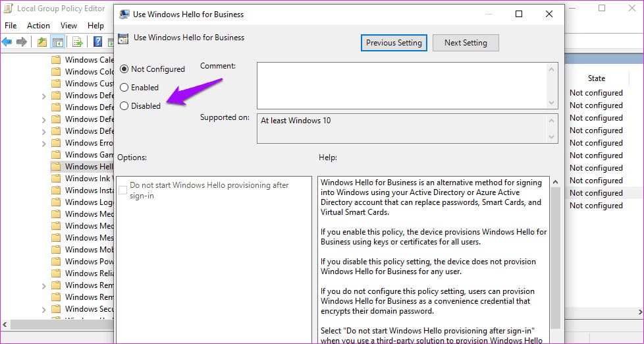Select the Enabled radio button

pyautogui.click(x=124, y=88)
